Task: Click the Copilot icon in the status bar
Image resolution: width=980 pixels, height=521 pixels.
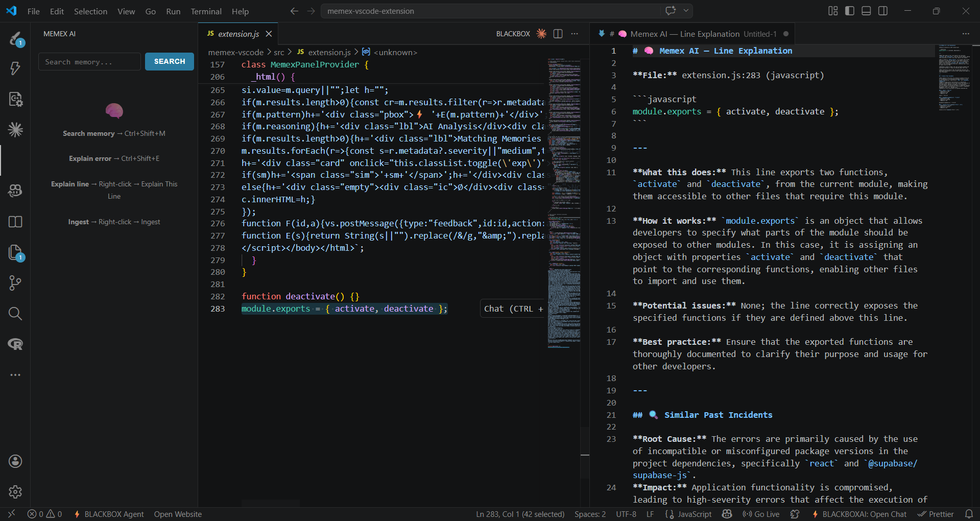Action: [727, 514]
